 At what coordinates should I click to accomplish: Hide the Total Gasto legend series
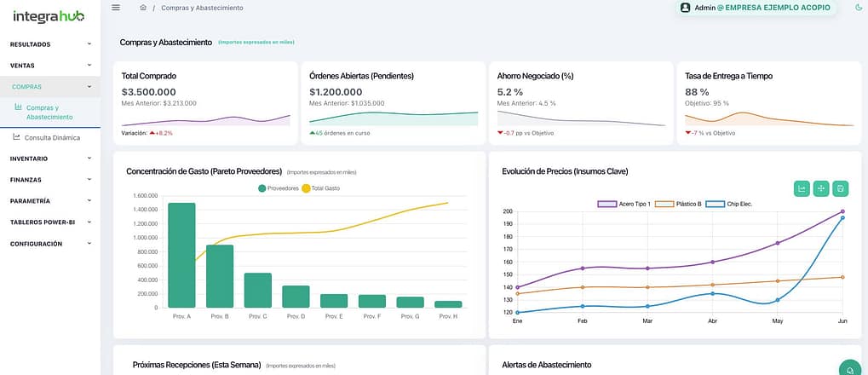point(320,187)
